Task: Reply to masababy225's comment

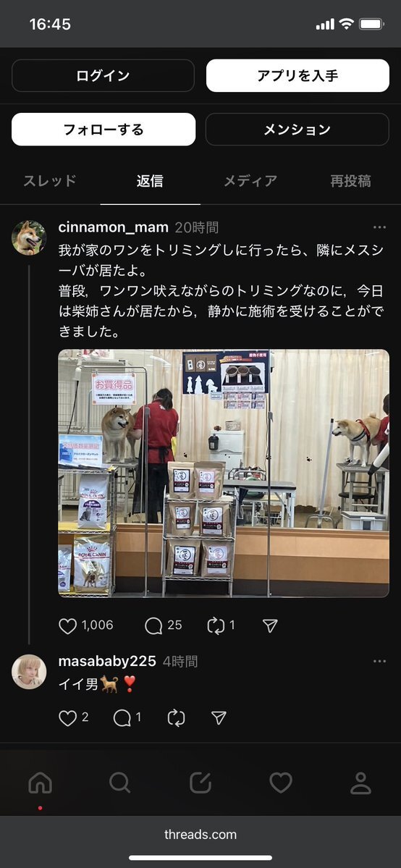Action: pyautogui.click(x=122, y=718)
